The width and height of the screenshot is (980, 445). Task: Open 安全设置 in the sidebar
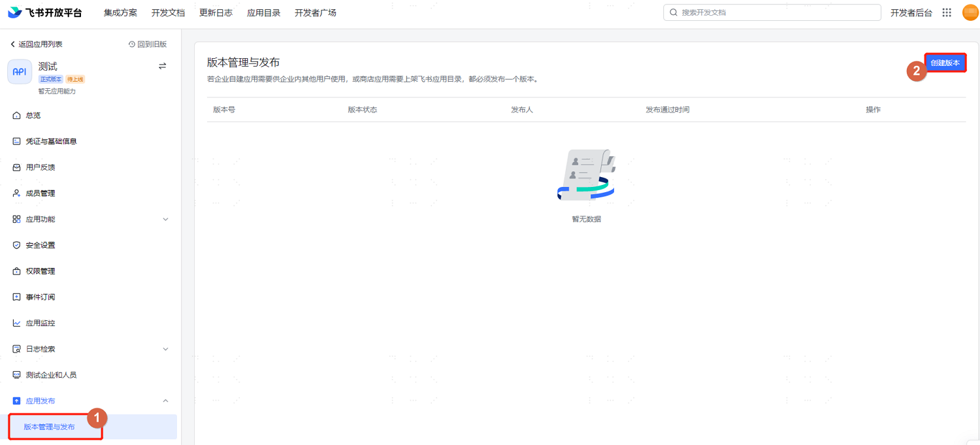click(x=41, y=245)
